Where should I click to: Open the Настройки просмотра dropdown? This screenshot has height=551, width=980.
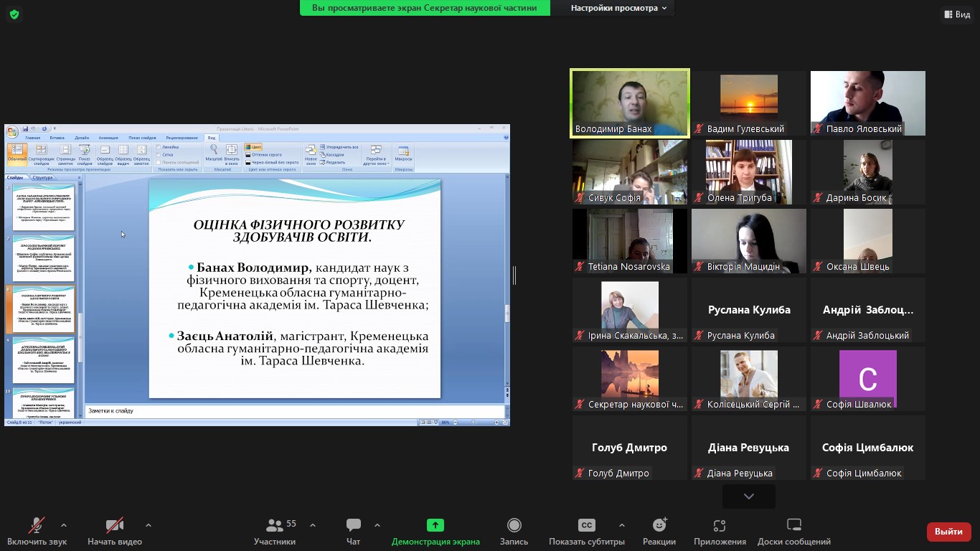618,8
